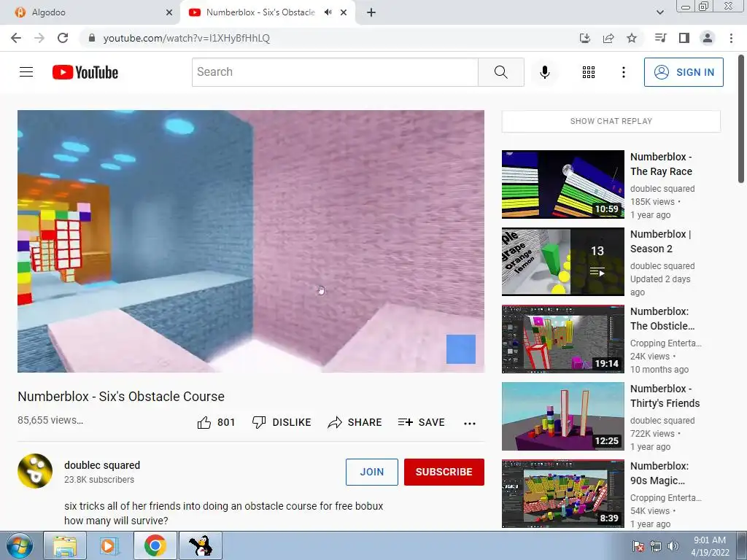Click the magnifier search button
747x560 pixels.
(x=500, y=72)
